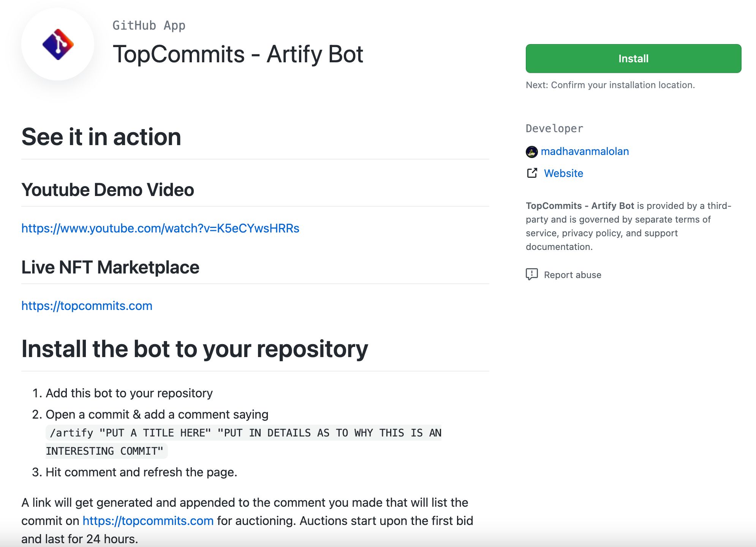Viewport: 756px width, 547px height.
Task: Click the Report abuse link
Action: 573,275
